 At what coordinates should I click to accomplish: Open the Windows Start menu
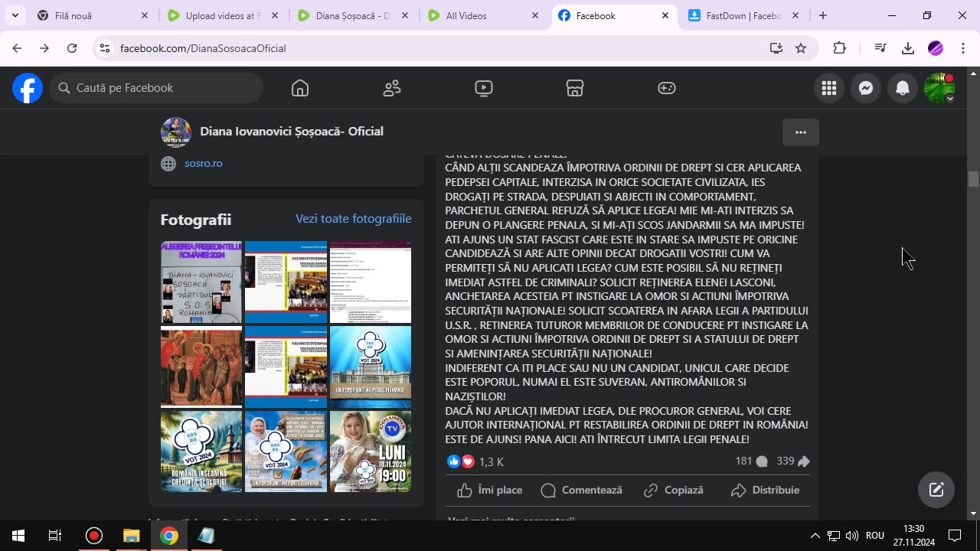(18, 536)
